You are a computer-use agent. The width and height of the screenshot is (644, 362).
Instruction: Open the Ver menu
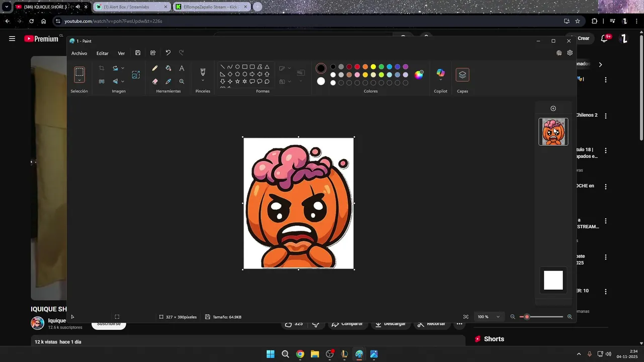coord(121,53)
